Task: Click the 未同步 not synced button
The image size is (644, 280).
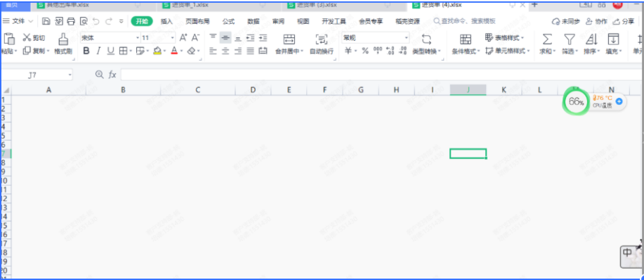Action: (x=566, y=21)
